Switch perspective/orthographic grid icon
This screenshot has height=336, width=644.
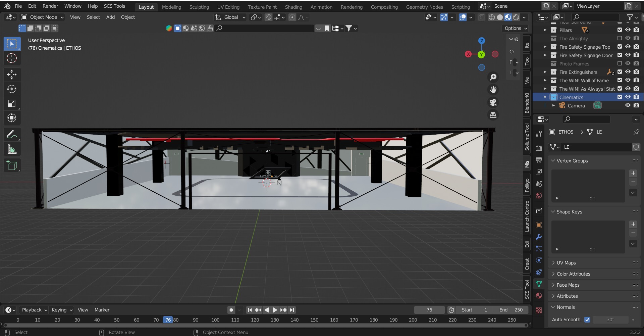coord(493,115)
